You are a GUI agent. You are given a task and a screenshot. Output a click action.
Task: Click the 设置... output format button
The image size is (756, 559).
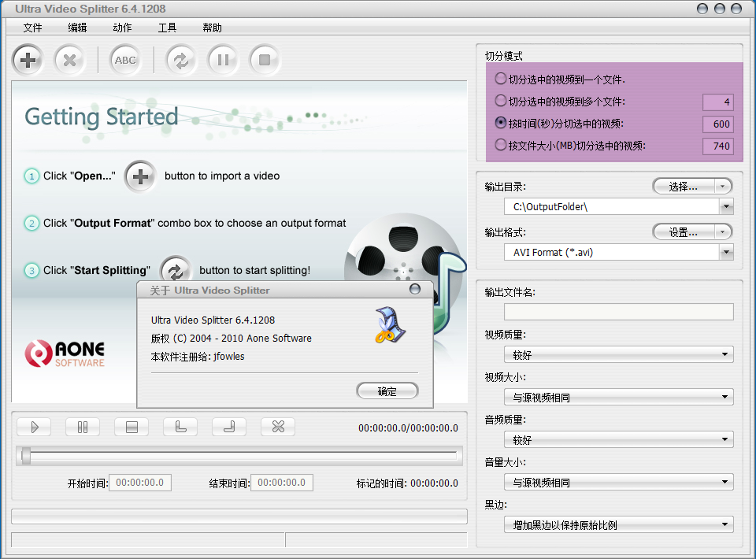684,232
